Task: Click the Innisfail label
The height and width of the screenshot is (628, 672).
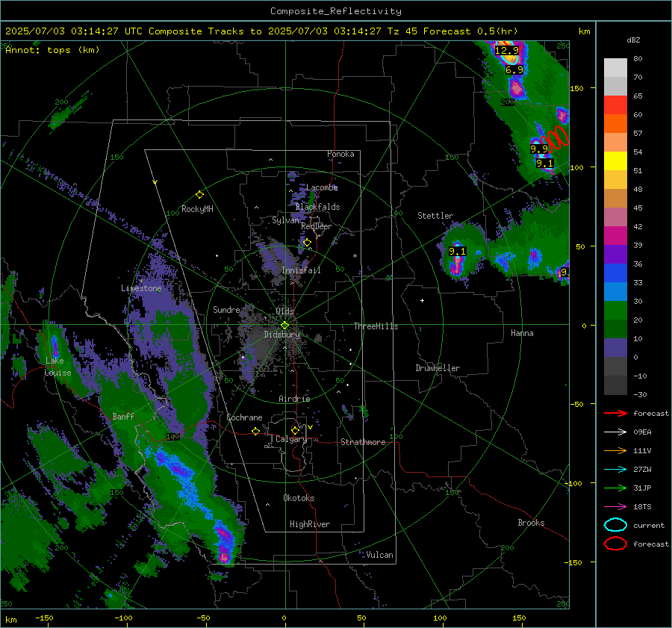Action: pyautogui.click(x=302, y=270)
